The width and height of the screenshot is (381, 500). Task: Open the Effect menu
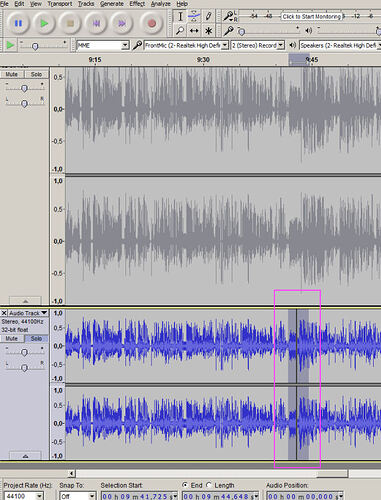[x=137, y=4]
